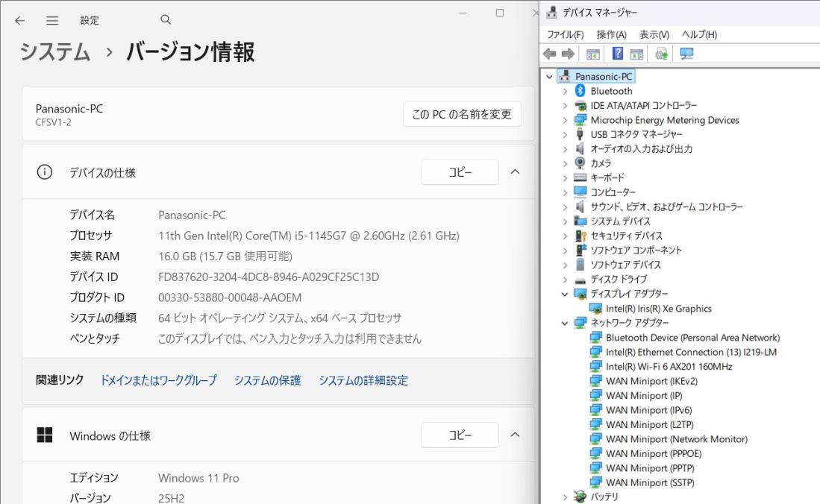820x504 pixels.
Task: Select the Intel(R) Iris(R) Xe Graphics device
Action: click(x=658, y=309)
